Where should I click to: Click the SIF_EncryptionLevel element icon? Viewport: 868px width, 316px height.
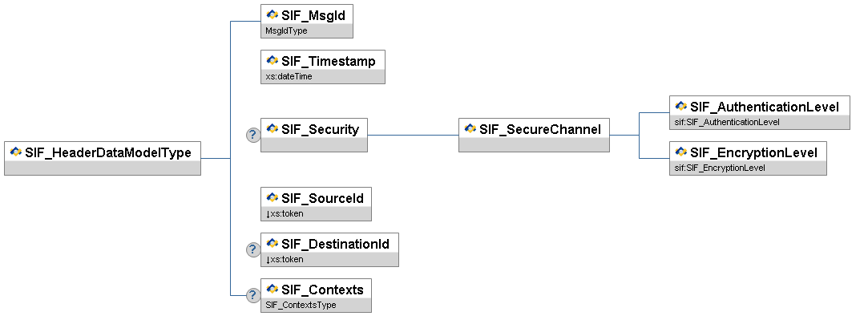pos(681,152)
